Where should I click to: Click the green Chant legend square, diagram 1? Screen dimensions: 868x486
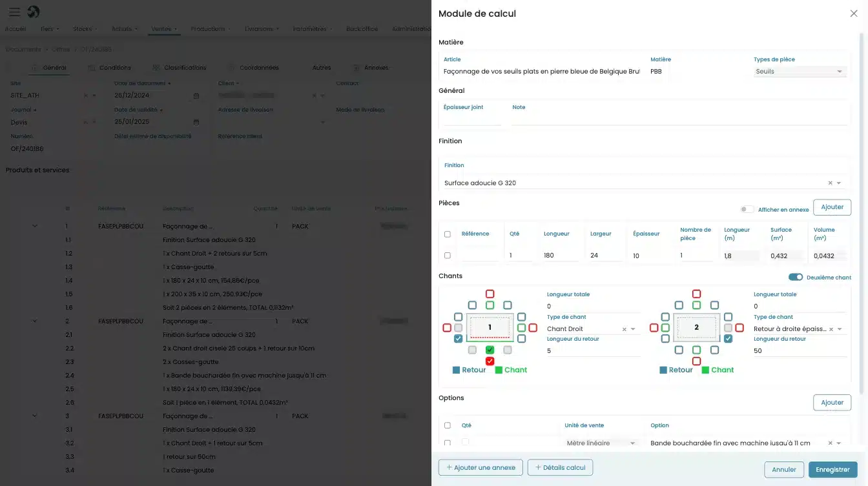tap(499, 370)
